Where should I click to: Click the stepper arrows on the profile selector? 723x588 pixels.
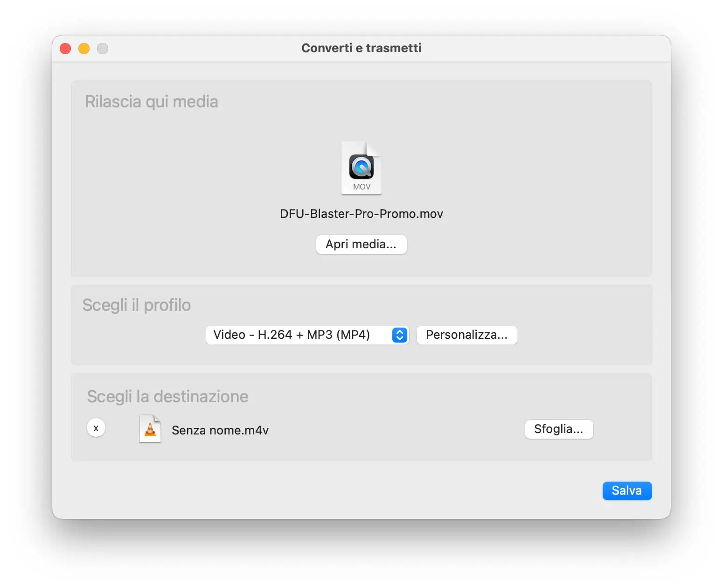pyautogui.click(x=399, y=335)
